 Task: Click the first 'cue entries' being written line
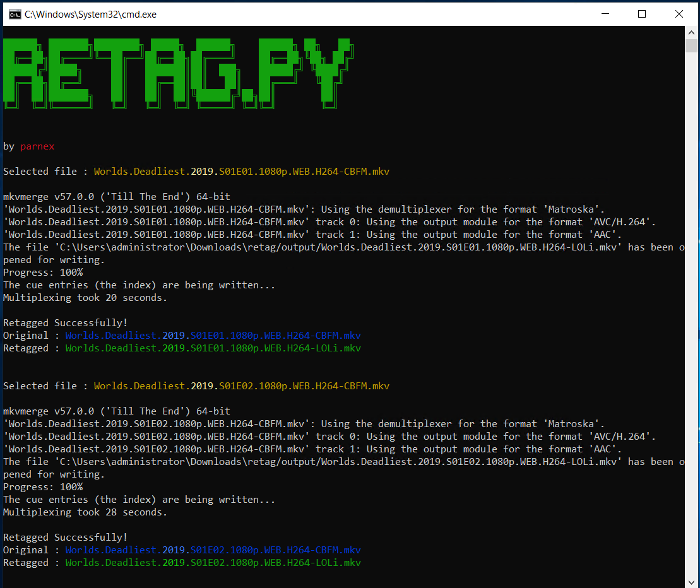pyautogui.click(x=139, y=285)
